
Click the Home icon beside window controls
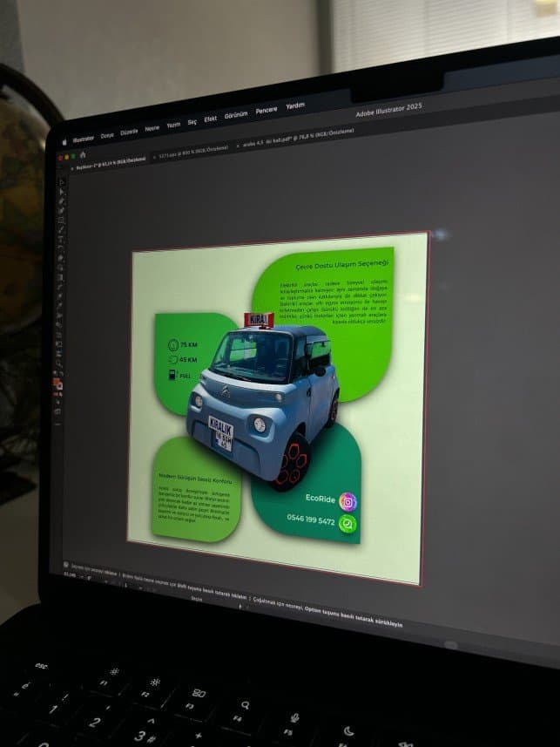click(x=83, y=154)
